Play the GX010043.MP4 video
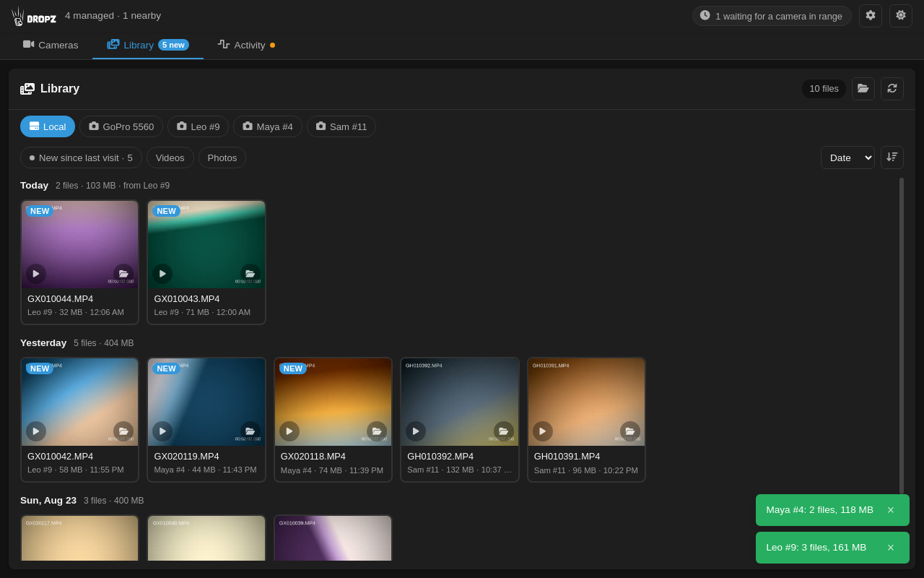This screenshot has width=924, height=578. coord(162,274)
